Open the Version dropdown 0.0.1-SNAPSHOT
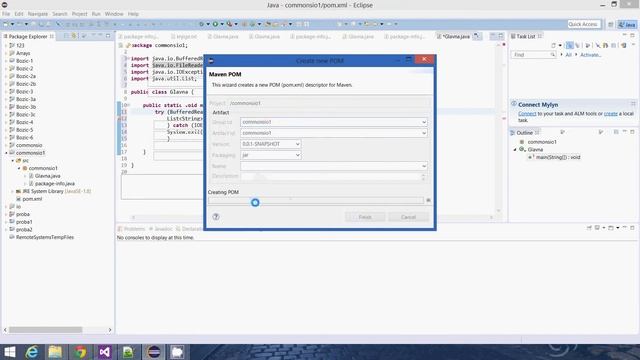Screen dimensions: 640x360 pos(298,144)
